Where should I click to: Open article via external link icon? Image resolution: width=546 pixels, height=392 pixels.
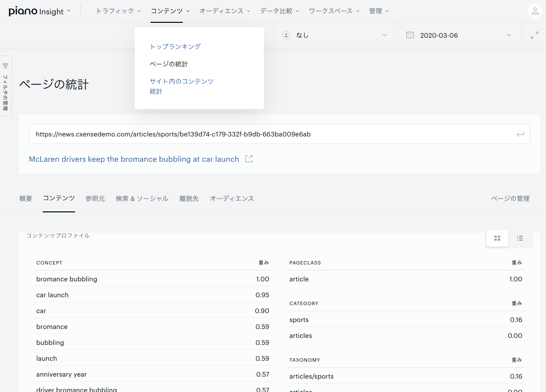[249, 159]
